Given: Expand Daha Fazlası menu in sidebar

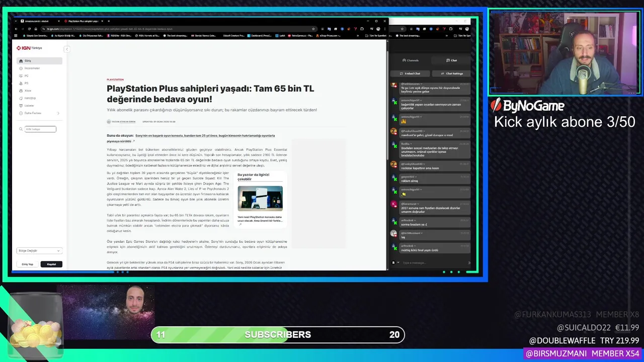Looking at the screenshot, I should pos(39,113).
